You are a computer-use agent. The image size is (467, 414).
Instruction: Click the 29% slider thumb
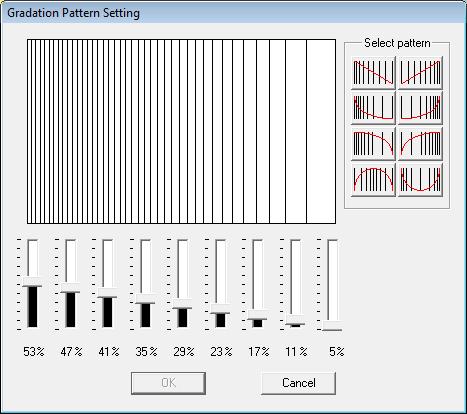click(x=182, y=304)
